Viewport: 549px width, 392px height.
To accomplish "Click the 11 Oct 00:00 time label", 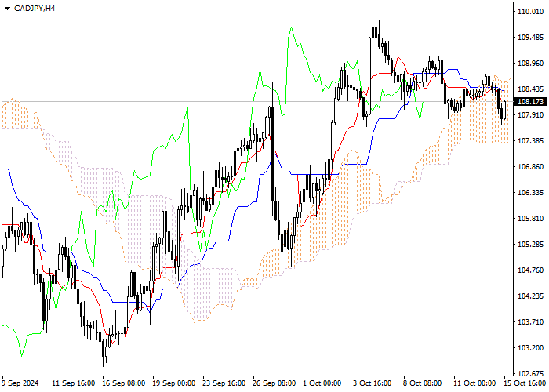I will [474, 383].
